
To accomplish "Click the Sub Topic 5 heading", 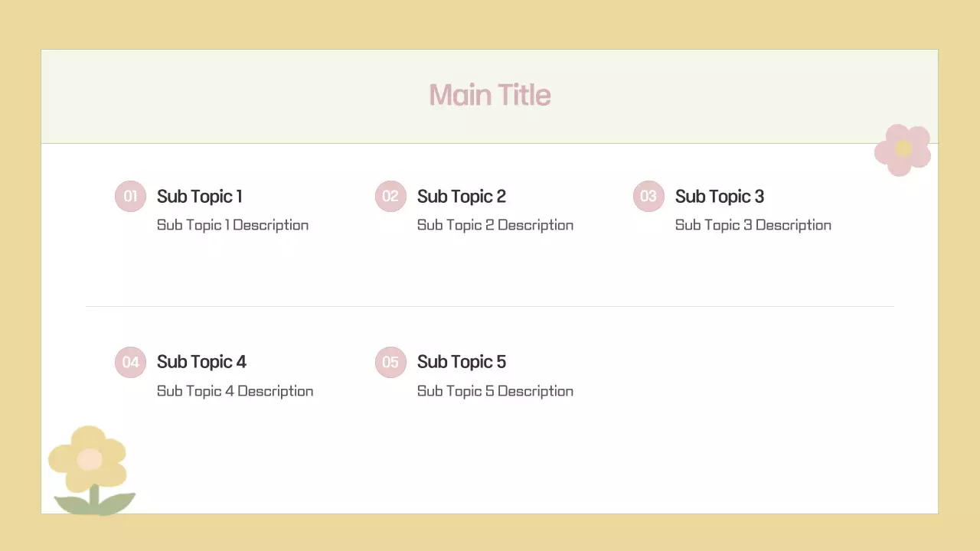I will coord(462,362).
